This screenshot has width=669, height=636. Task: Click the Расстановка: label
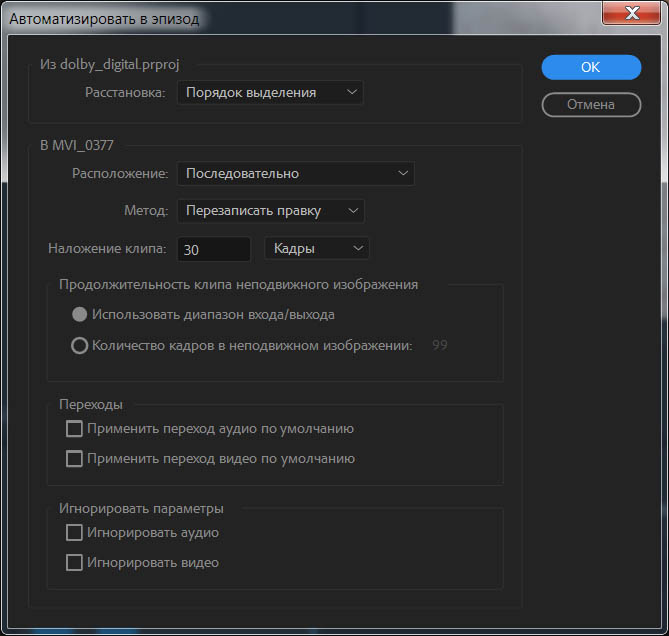125,93
